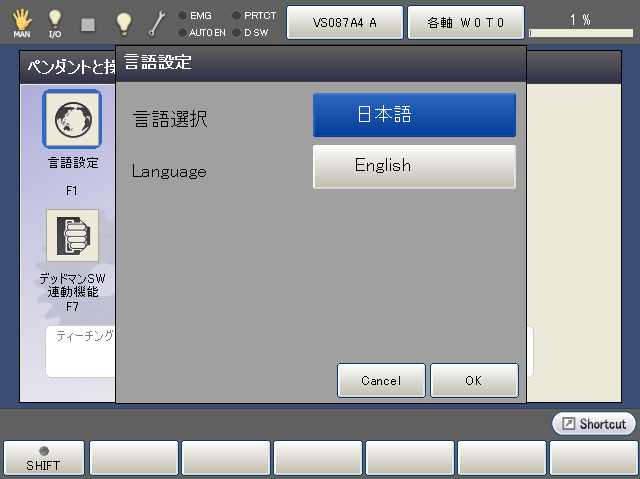Screen dimensions: 640x479
Task: Open the 各軸 W0 T0 coordinate selector
Action: [466, 22]
